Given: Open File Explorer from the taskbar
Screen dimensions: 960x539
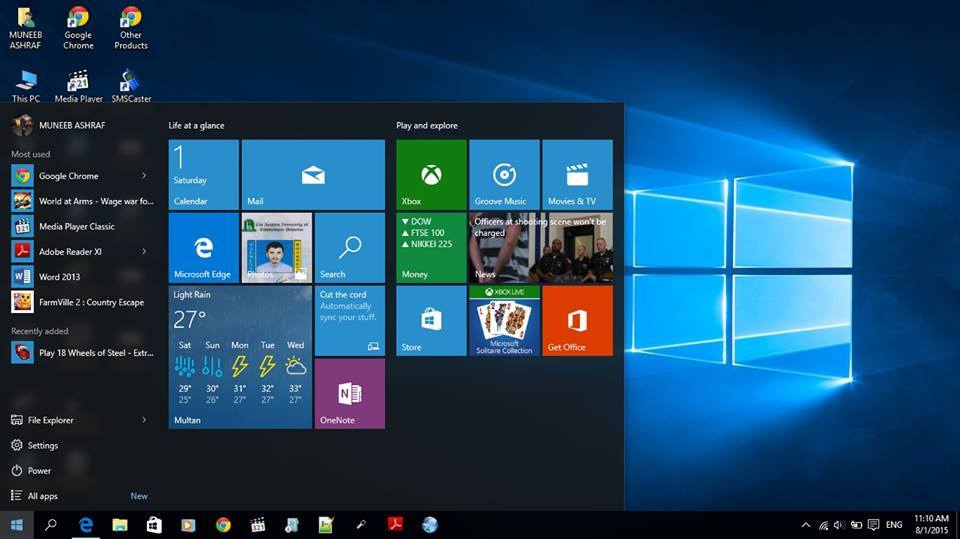Looking at the screenshot, I should click(x=120, y=525).
